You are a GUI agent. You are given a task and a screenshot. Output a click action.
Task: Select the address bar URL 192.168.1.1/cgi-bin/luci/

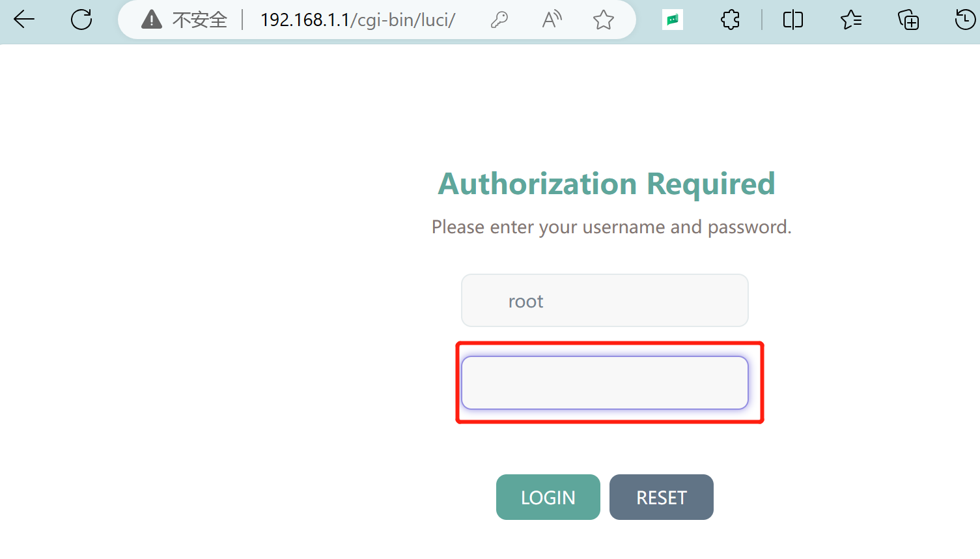[x=357, y=20]
